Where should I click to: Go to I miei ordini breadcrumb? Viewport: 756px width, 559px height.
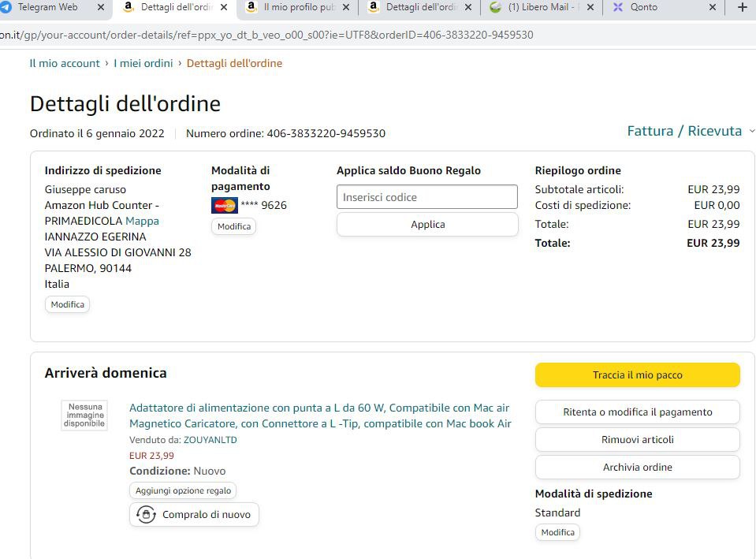(143, 63)
